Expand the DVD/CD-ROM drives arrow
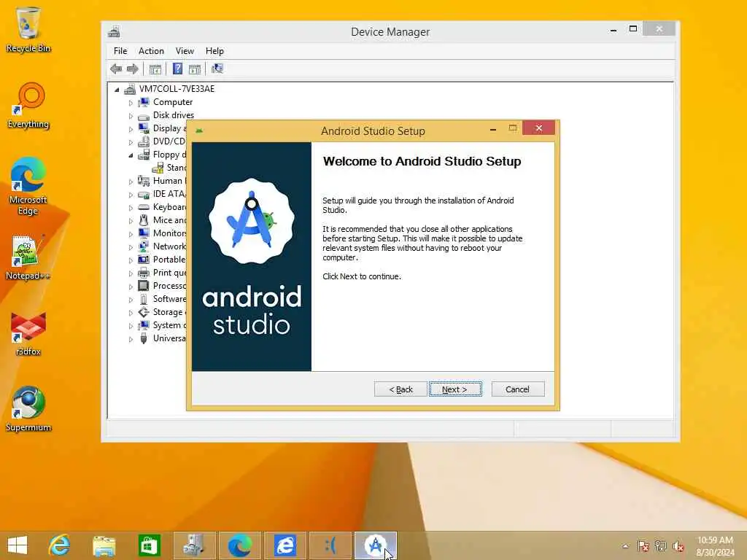The image size is (747, 560). (x=131, y=142)
